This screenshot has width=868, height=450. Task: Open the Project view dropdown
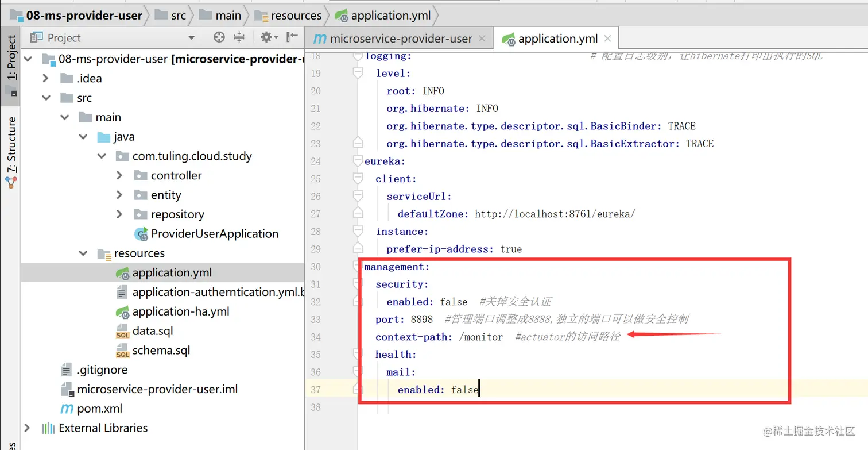[x=192, y=38]
